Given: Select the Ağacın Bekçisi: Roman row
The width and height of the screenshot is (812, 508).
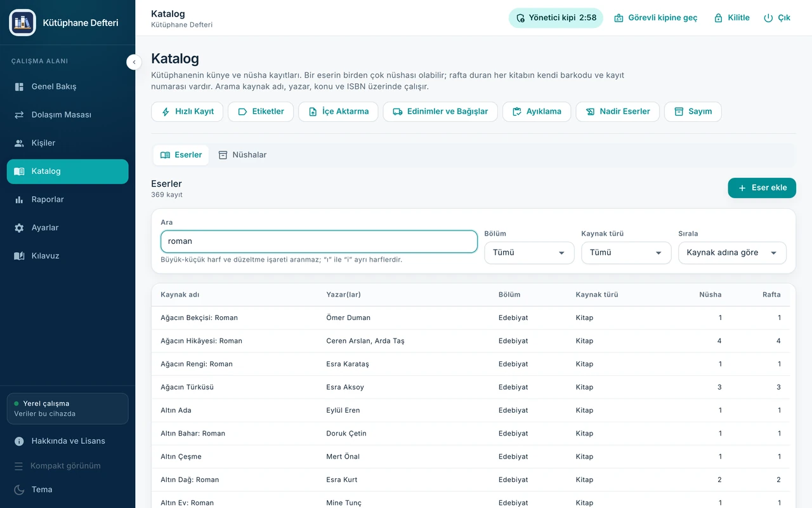Looking at the screenshot, I should pos(471,318).
